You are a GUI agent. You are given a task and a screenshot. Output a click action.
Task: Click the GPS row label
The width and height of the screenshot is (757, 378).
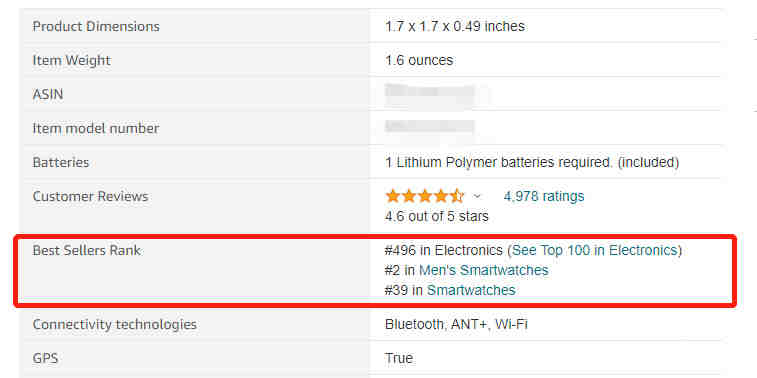(45, 359)
